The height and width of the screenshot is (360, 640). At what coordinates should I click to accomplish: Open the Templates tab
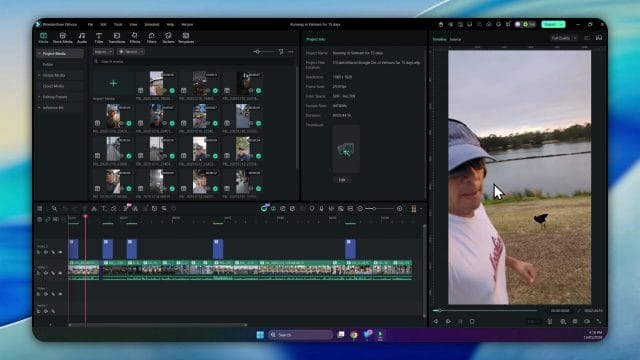186,38
